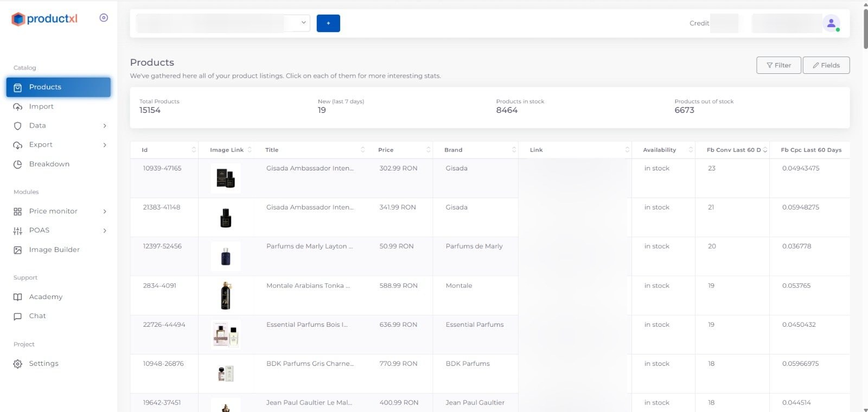Click the Academy book icon
The image size is (868, 412).
coord(18,297)
